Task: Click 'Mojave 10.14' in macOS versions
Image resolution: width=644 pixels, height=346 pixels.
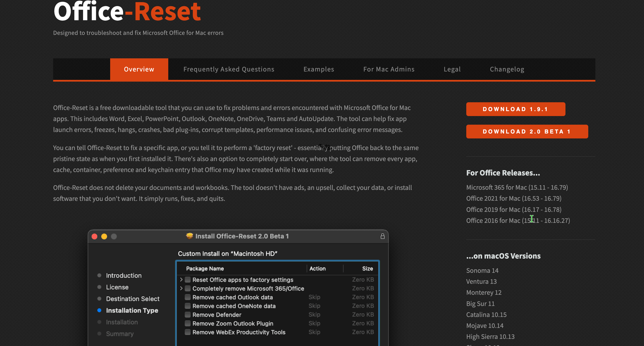Action: click(x=485, y=326)
